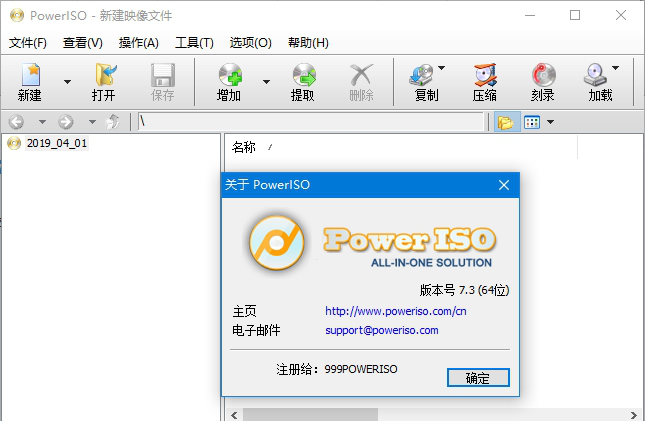Click the 打开 (Open) toolbar icon

click(x=105, y=75)
